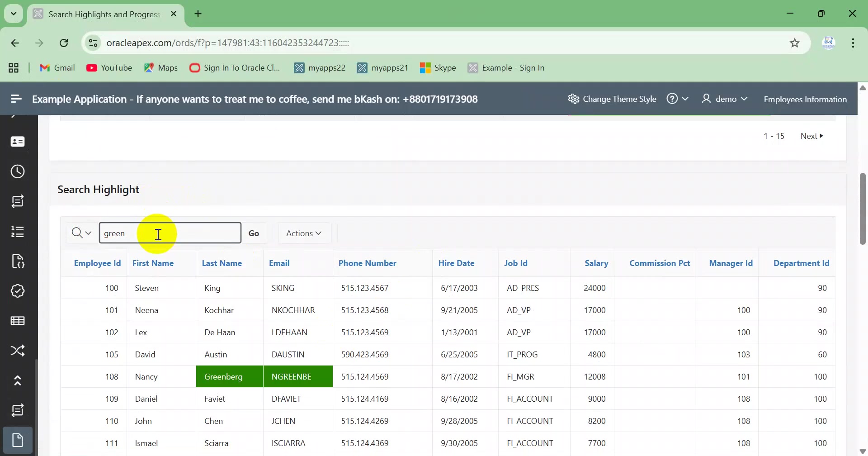
Task: Click the ID card icon in sidebar
Action: tap(18, 142)
